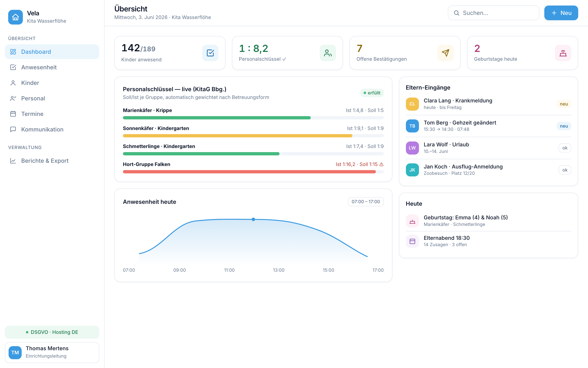Click the LW avatar for Lara Wolf

tap(412, 148)
